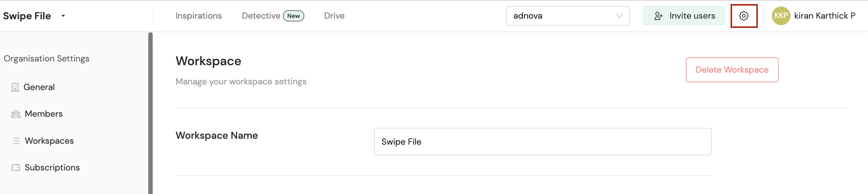Switch to the Inspirations tab
Image resolution: width=868 pixels, height=194 pixels.
[199, 16]
